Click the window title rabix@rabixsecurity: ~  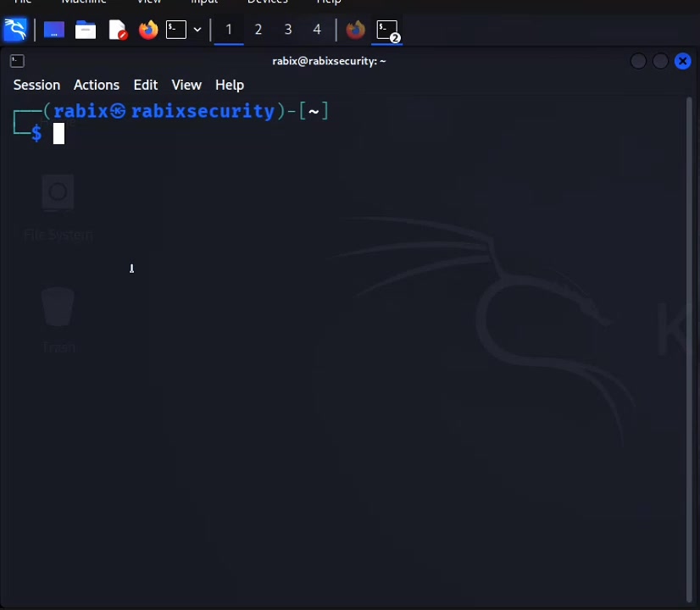(x=329, y=61)
